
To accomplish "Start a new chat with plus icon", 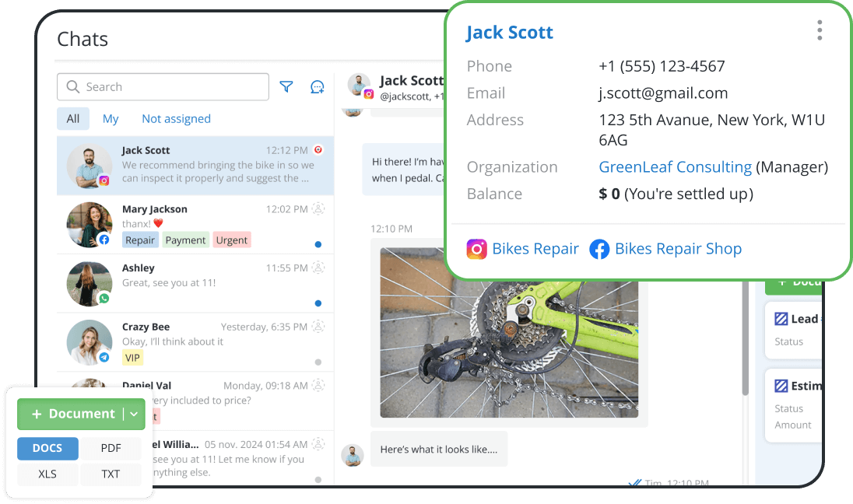I will pos(317,87).
